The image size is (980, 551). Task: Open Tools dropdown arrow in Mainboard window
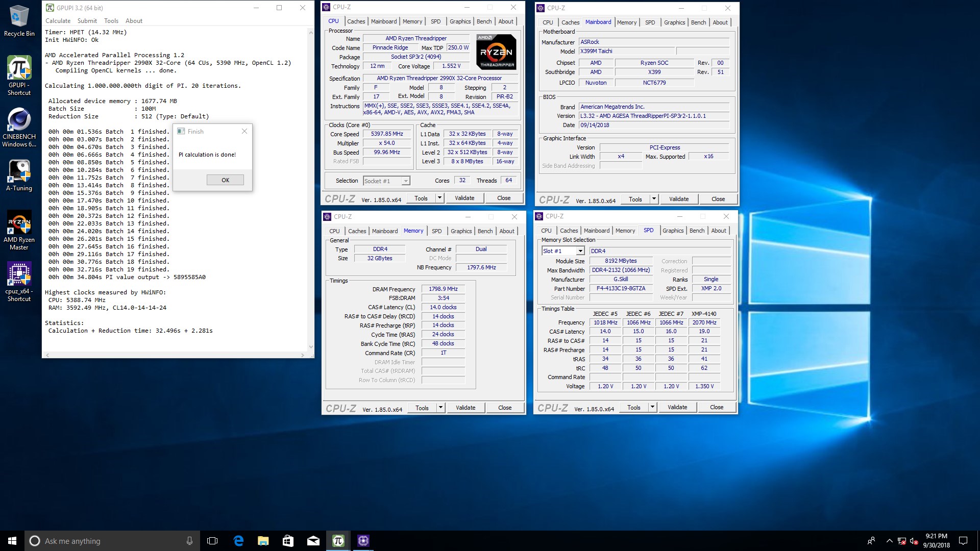tap(654, 199)
